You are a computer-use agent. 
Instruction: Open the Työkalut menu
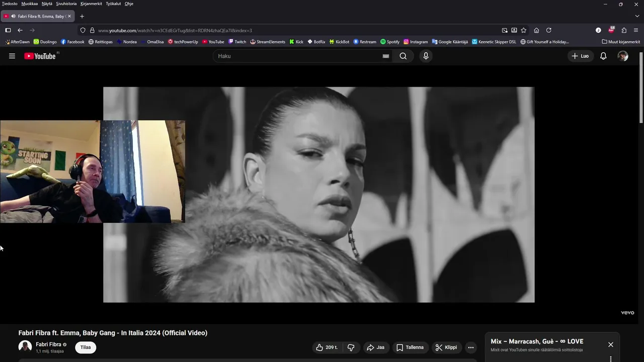tap(113, 4)
